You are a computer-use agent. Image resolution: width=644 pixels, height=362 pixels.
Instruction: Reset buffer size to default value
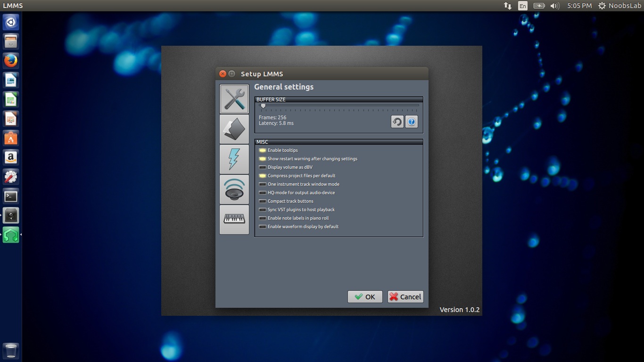[397, 122]
